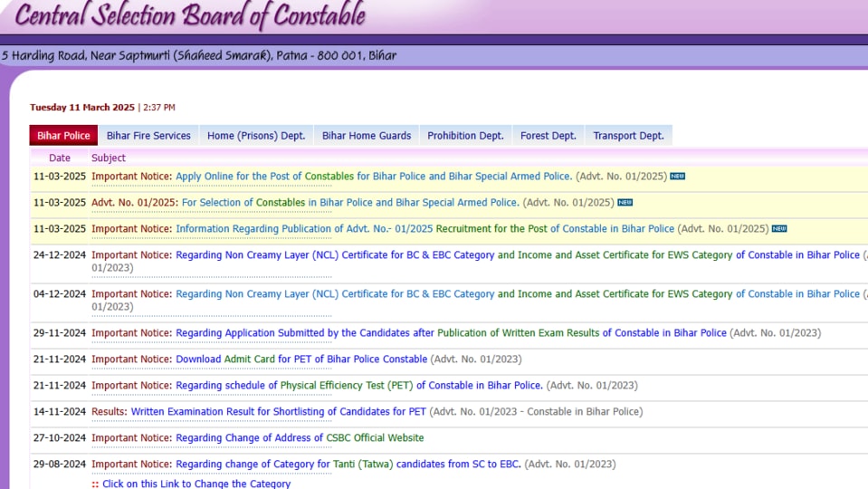Viewport: 868px width, 489px height.
Task: Click the Subject column header
Action: coord(109,158)
